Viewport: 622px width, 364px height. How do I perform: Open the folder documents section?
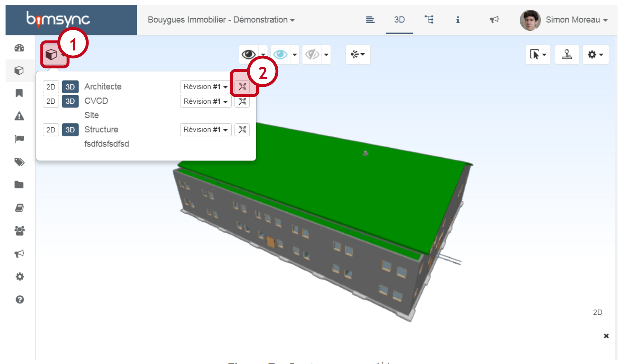point(19,185)
